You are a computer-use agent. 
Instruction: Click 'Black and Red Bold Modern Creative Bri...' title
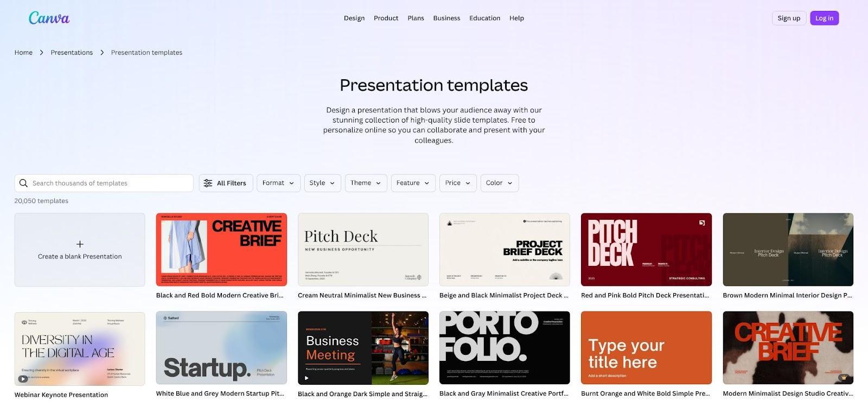click(220, 296)
